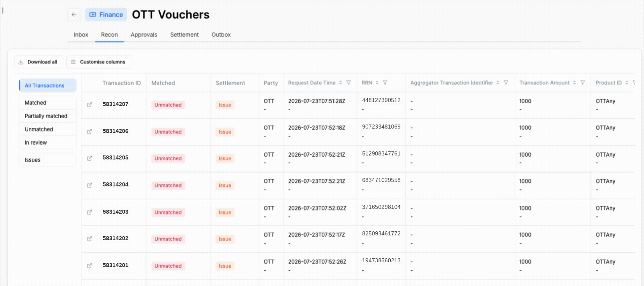
Task: Select RRN 512908347761
Action: pos(381,153)
